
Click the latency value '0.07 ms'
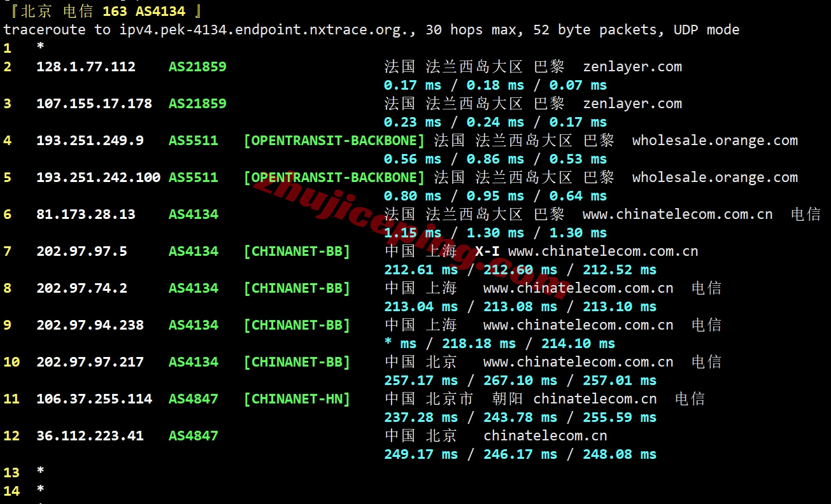click(578, 85)
